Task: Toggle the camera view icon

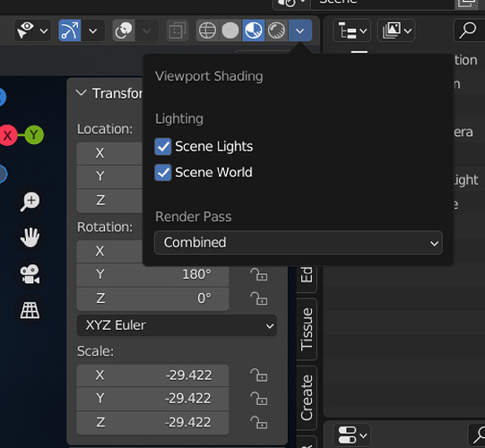Action: pos(30,274)
